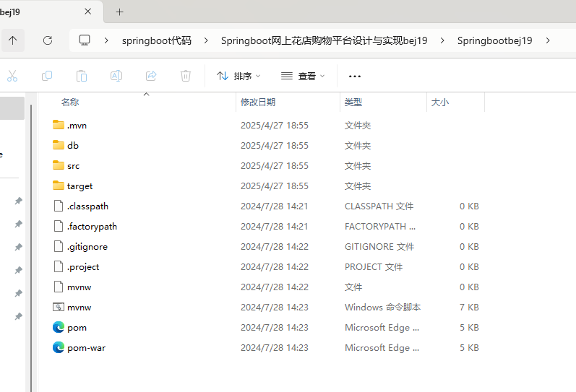Sort by 大小 column header
The height and width of the screenshot is (392, 576).
tap(439, 102)
